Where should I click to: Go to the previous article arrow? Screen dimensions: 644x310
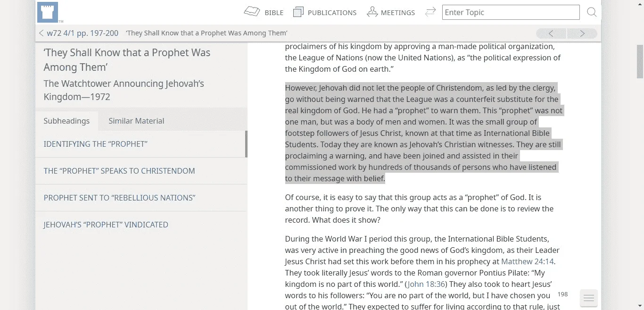click(x=551, y=33)
